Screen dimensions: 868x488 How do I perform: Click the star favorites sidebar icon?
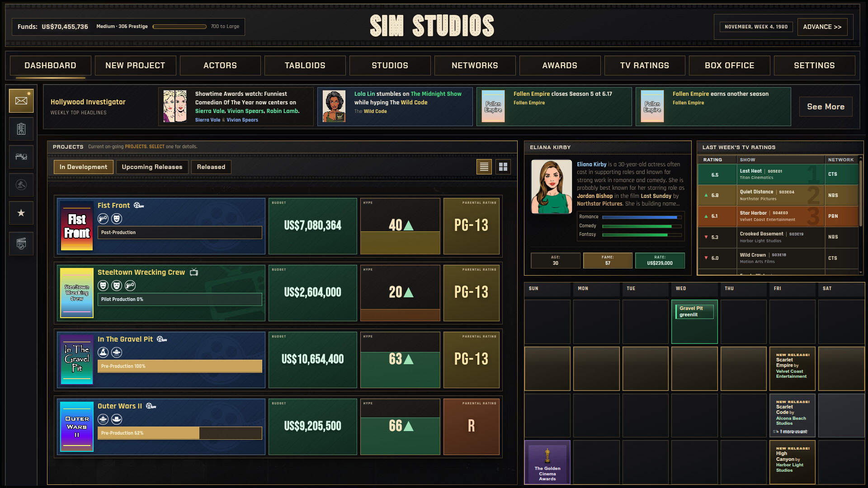(21, 213)
